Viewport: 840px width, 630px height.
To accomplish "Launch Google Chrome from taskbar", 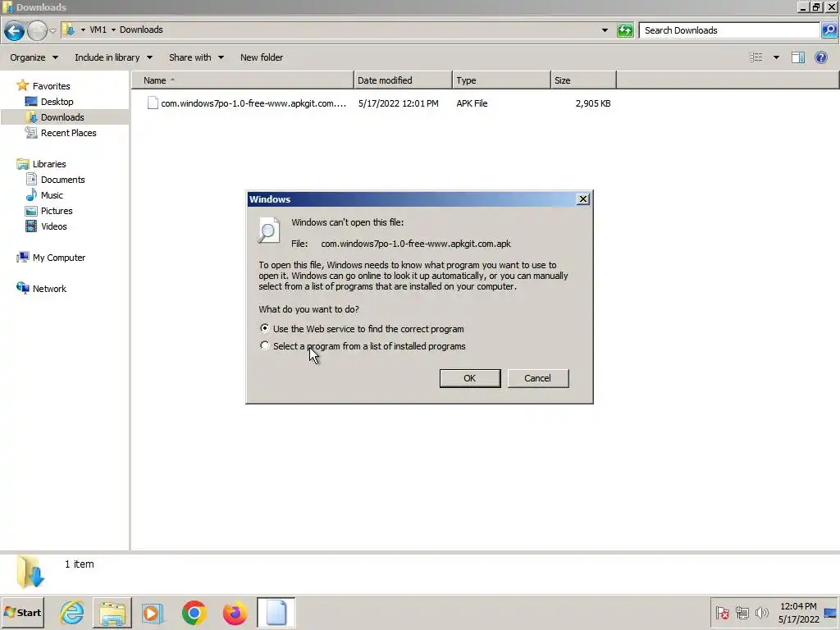I will coord(194,613).
